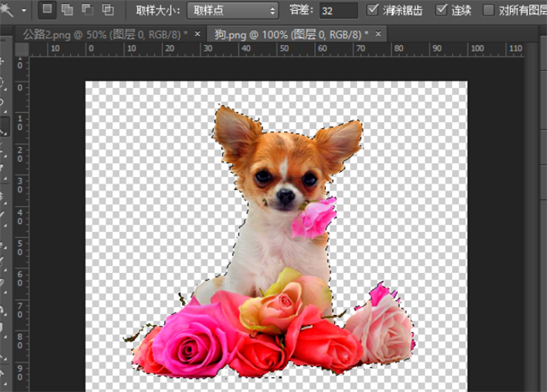Click the dog's nose on the canvas
The height and width of the screenshot is (392, 547).
coord(286,197)
